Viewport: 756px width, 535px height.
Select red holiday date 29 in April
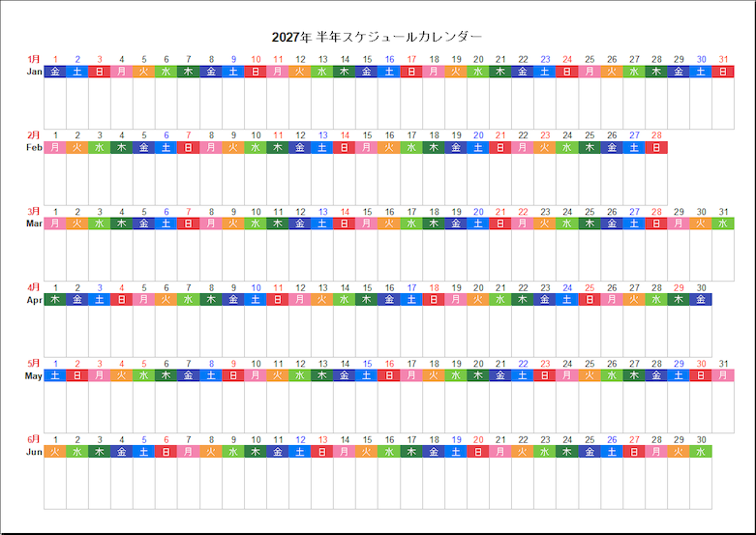pyautogui.click(x=679, y=287)
